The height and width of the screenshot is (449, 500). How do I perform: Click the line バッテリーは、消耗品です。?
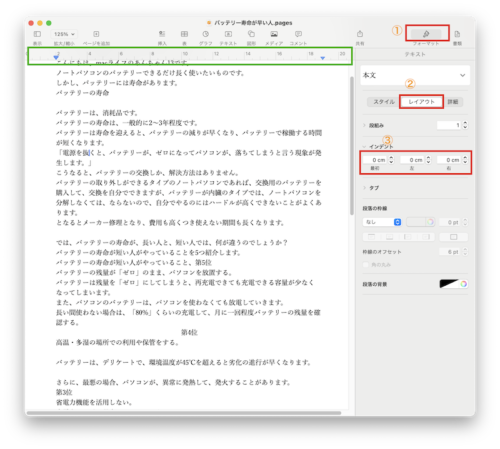[x=97, y=113]
